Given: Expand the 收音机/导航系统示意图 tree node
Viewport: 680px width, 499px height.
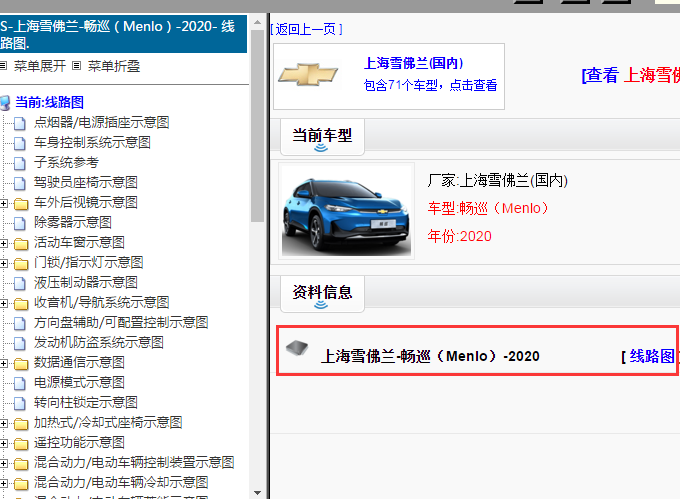Looking at the screenshot, I should pyautogui.click(x=3, y=303).
